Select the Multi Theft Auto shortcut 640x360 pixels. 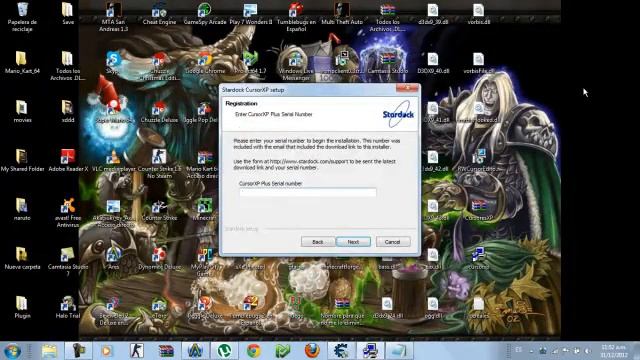click(x=342, y=13)
